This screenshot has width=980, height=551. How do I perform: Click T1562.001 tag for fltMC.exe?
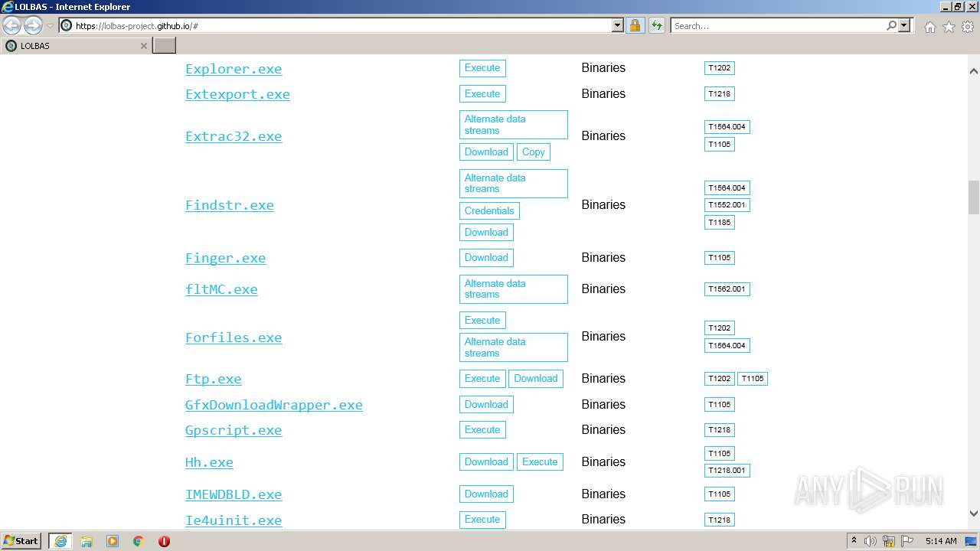(727, 289)
